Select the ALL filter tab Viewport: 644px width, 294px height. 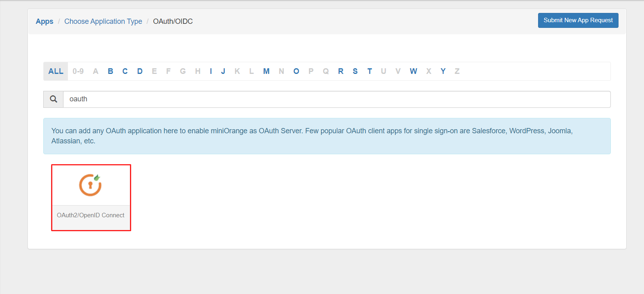[x=56, y=71]
